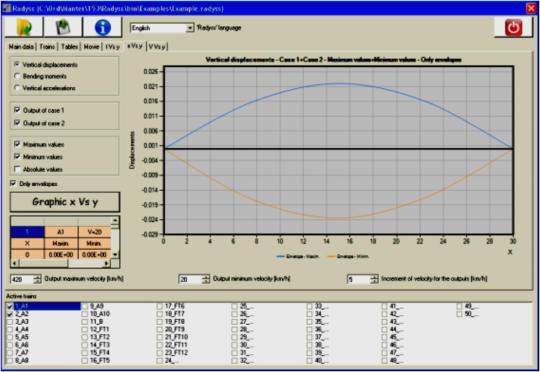
Task: Enable active train slot 50_
Action: tap(459, 314)
